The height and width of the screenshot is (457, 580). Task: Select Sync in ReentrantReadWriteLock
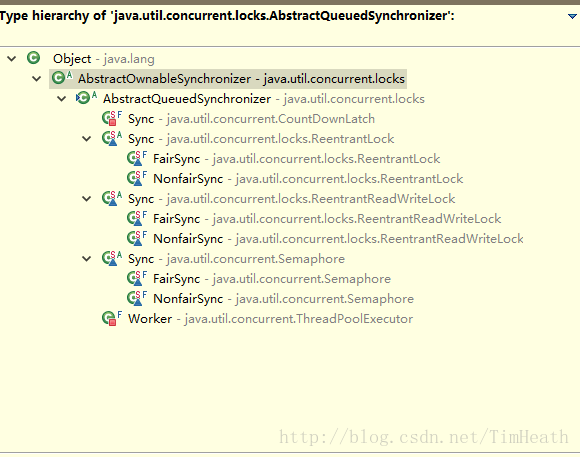coord(291,199)
